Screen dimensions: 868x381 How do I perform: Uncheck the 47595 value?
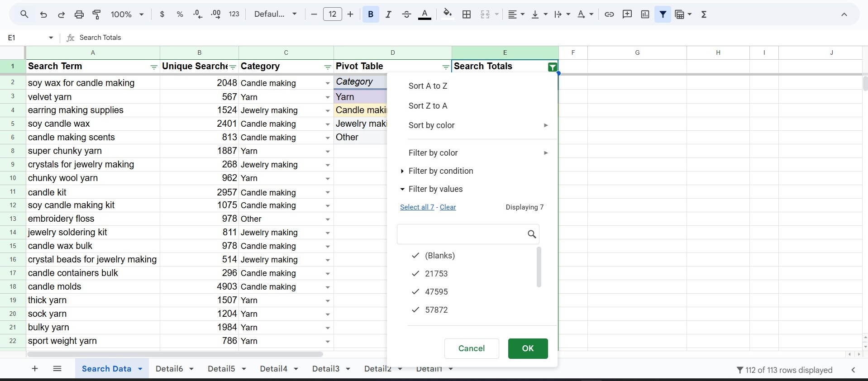(x=415, y=292)
